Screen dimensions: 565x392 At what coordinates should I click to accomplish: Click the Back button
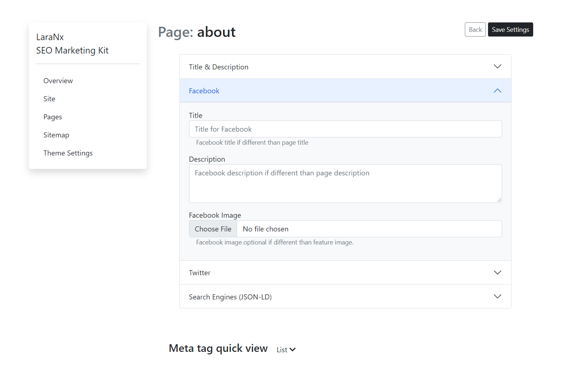(475, 29)
